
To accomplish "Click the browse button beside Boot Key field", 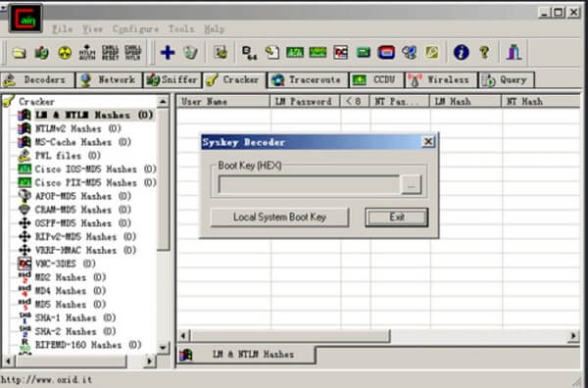I will tap(411, 185).
